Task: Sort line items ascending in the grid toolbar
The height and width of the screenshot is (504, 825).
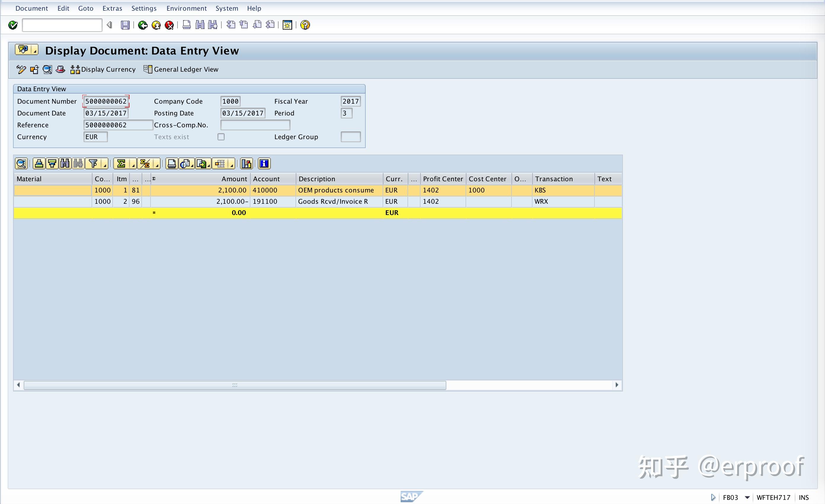Action: point(39,164)
